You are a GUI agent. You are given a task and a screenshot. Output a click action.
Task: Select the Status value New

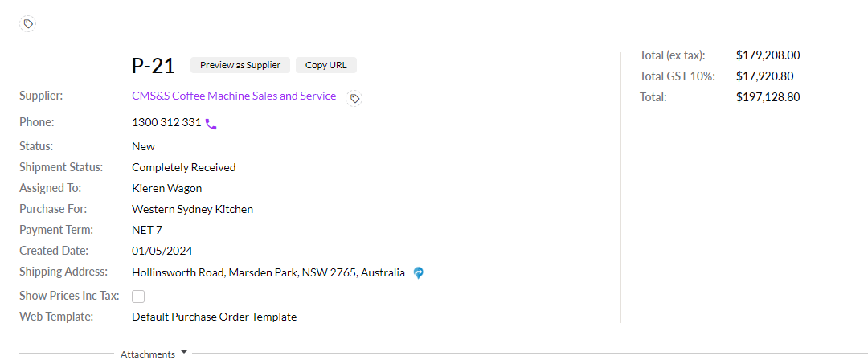coord(144,146)
